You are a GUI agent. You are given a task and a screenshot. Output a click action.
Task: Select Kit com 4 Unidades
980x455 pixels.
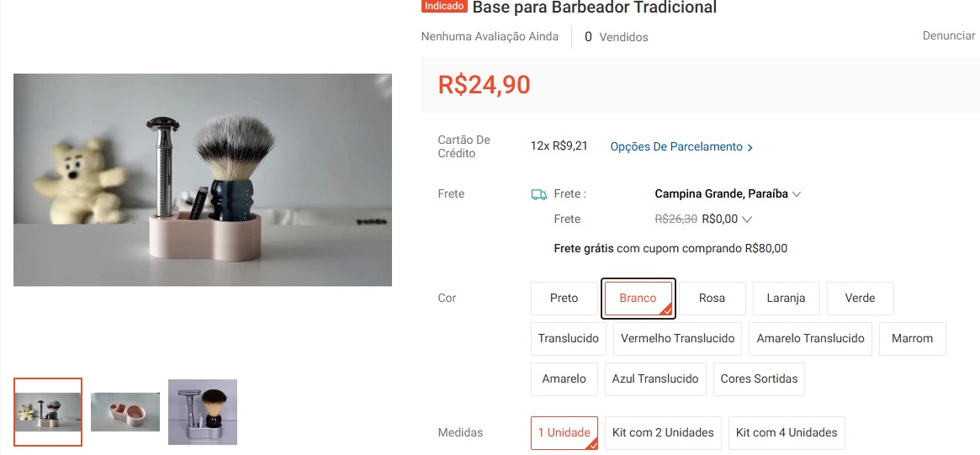point(787,433)
